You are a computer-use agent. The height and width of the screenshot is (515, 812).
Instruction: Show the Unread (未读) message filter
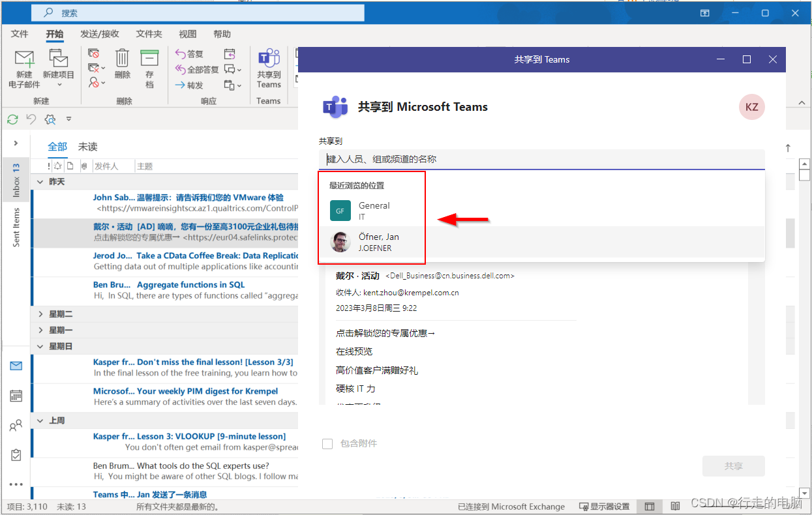pyautogui.click(x=87, y=147)
